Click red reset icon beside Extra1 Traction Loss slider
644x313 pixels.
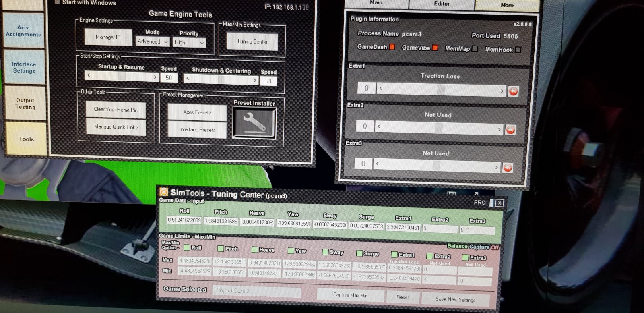513,91
